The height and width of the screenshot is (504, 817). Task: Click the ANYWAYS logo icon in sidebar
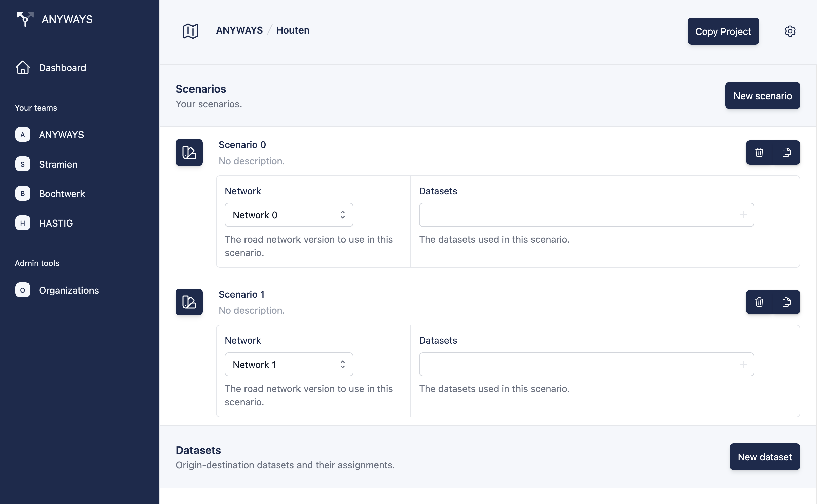coord(25,19)
